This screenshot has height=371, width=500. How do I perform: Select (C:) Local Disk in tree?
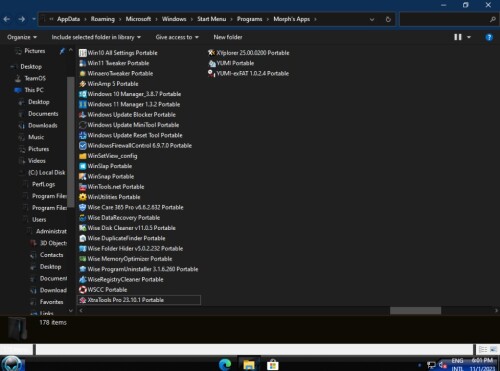[x=46, y=173]
